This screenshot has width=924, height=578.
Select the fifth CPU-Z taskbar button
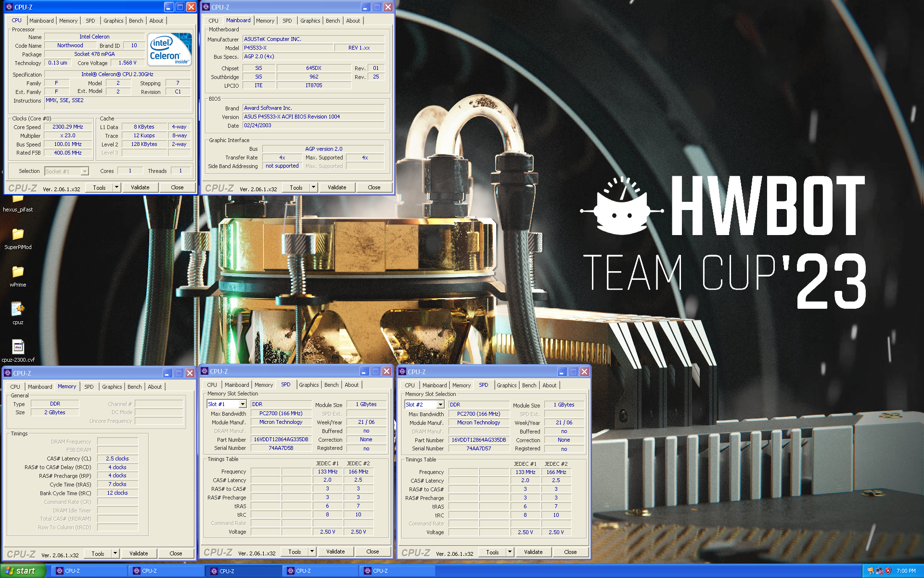[x=398, y=571]
